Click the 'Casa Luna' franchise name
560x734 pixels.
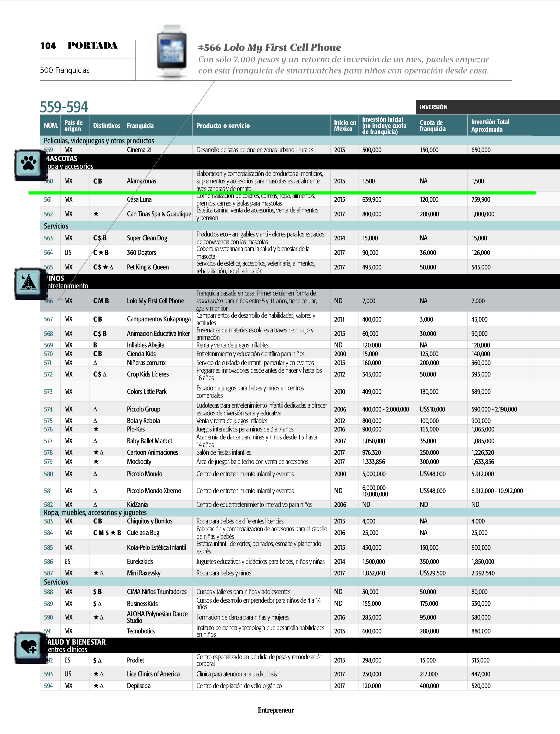(x=139, y=199)
